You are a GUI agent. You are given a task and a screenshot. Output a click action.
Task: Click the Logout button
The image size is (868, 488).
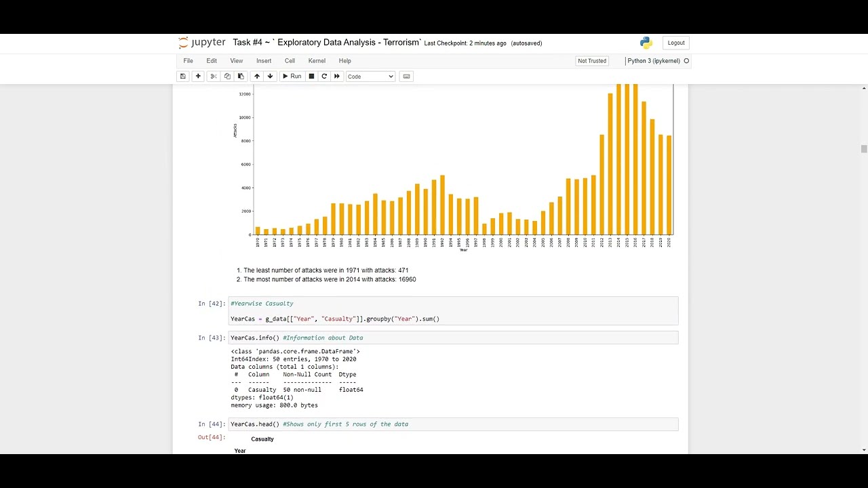click(676, 43)
